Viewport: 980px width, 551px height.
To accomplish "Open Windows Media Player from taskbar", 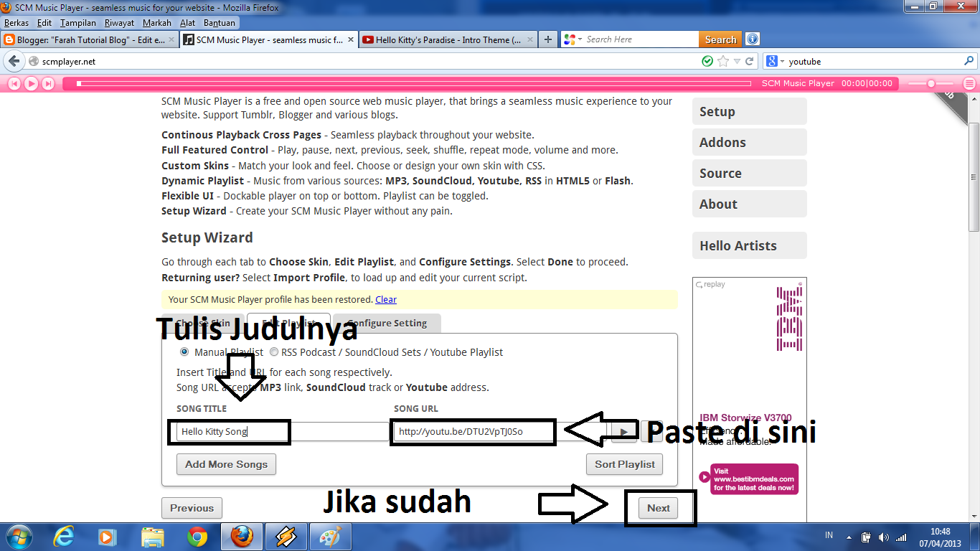I will 108,536.
